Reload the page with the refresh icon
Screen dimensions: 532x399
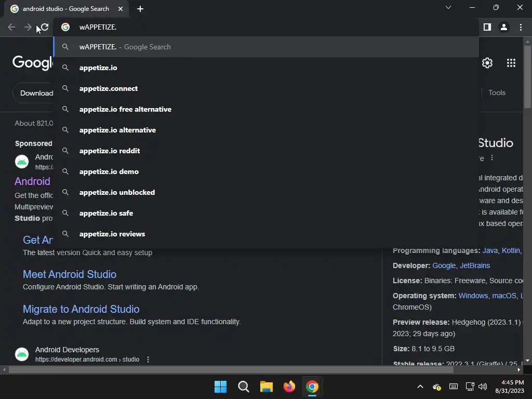pyautogui.click(x=45, y=27)
